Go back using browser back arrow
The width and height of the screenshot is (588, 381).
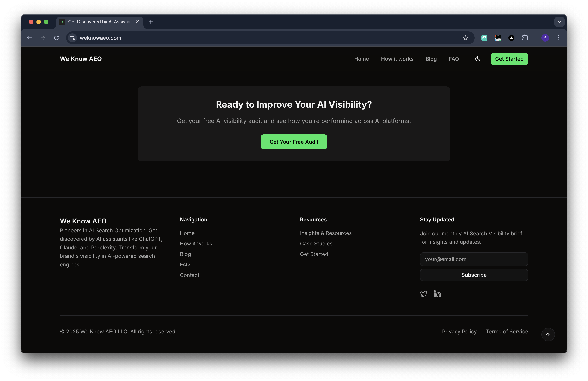tap(29, 38)
